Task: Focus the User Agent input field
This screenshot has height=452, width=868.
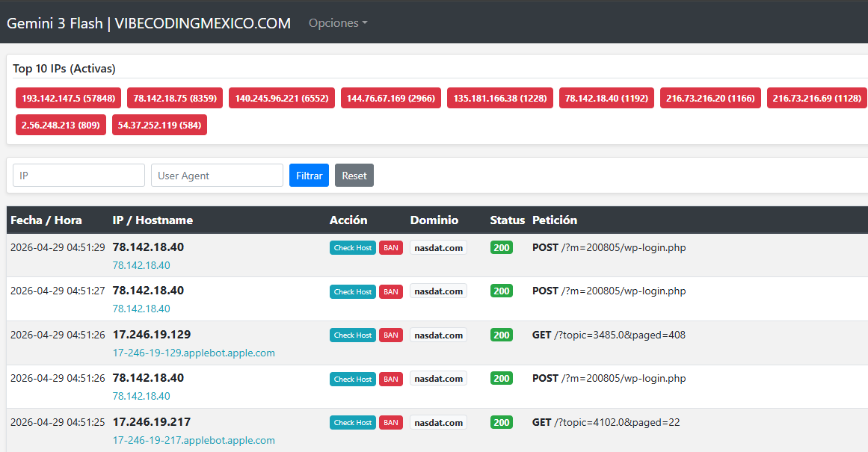Action: pos(217,176)
